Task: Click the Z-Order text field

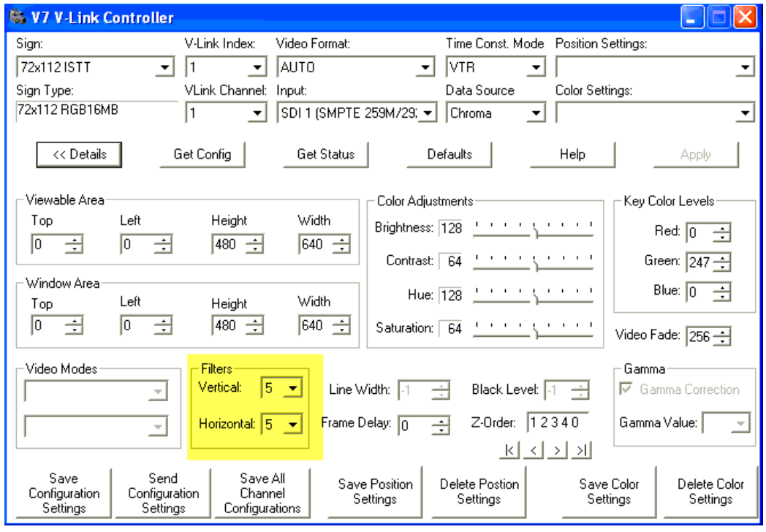Action: (556, 422)
